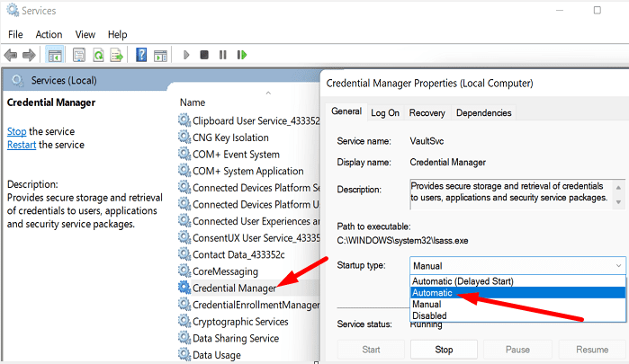Toggle the console tree pane icon
This screenshot has width=629, height=364.
[x=55, y=55]
